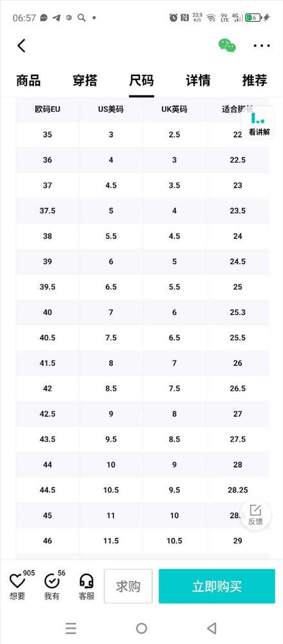Tap Android home circle button
283x644 pixels.
point(142,628)
